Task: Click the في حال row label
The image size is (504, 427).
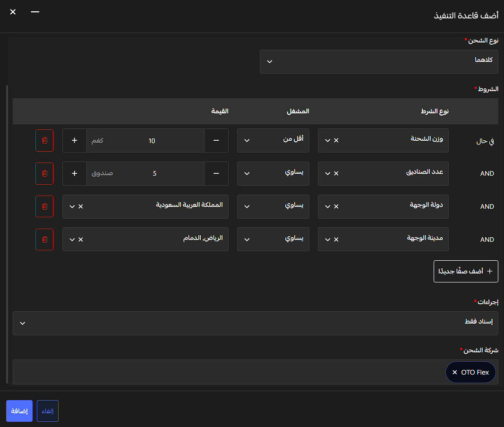Action: click(x=485, y=141)
